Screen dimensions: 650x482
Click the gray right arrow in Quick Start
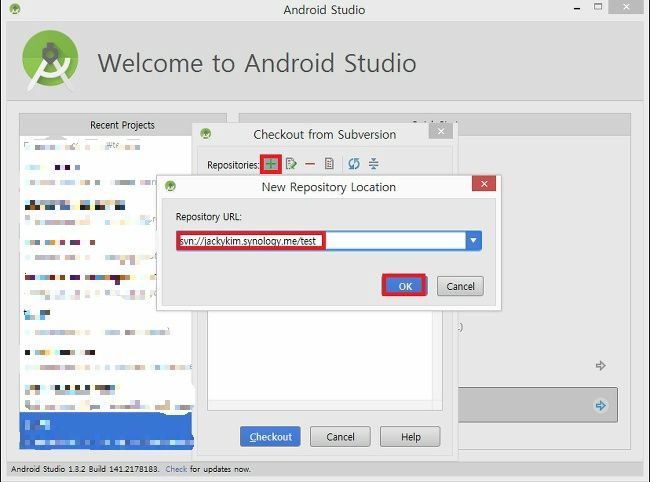tap(600, 366)
